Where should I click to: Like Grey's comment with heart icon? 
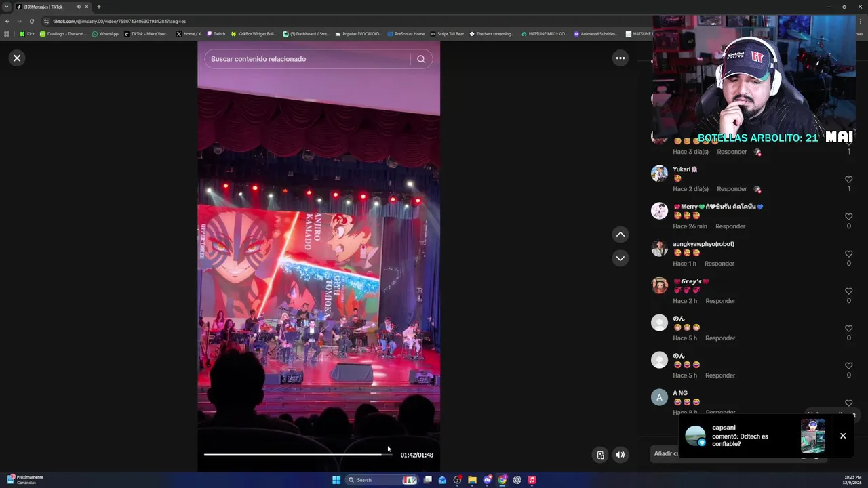click(848, 291)
